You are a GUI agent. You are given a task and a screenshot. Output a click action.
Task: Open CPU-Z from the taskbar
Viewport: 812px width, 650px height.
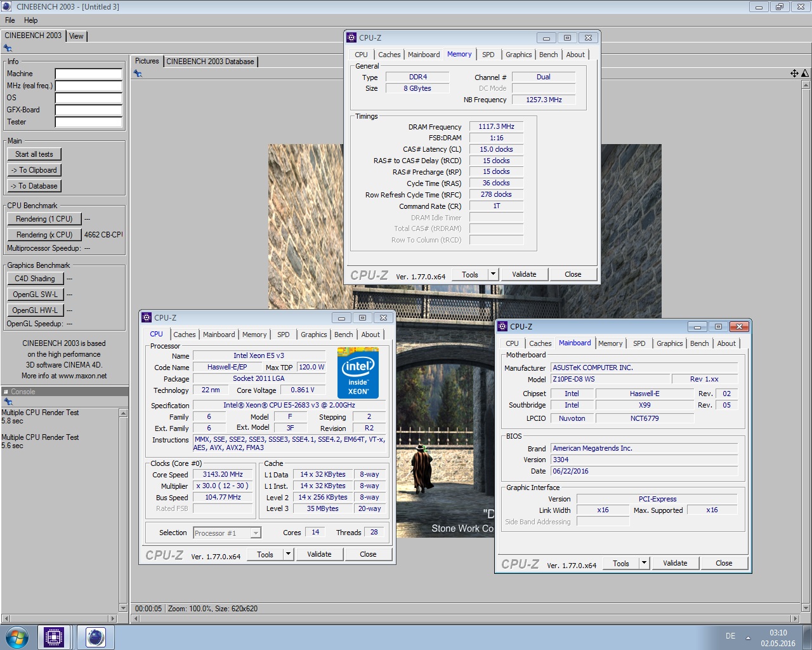pyautogui.click(x=54, y=637)
